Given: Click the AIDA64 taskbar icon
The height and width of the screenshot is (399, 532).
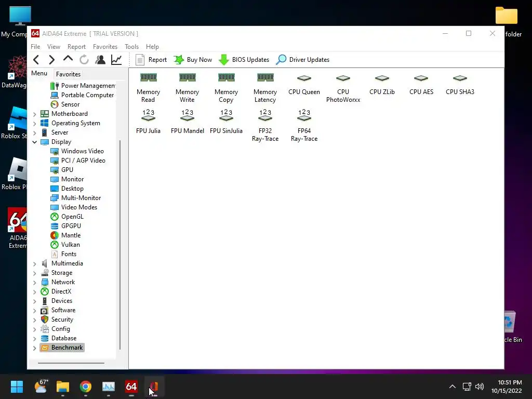Looking at the screenshot, I should [131, 387].
